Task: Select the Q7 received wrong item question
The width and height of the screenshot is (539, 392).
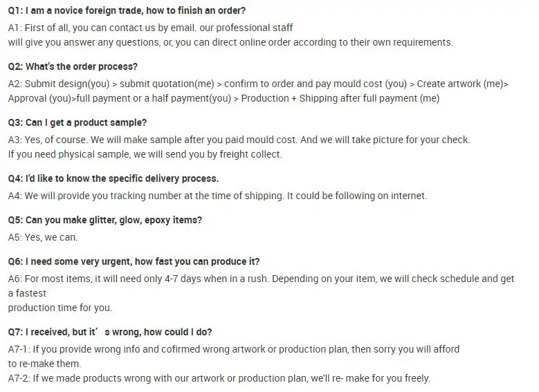Action: [110, 332]
